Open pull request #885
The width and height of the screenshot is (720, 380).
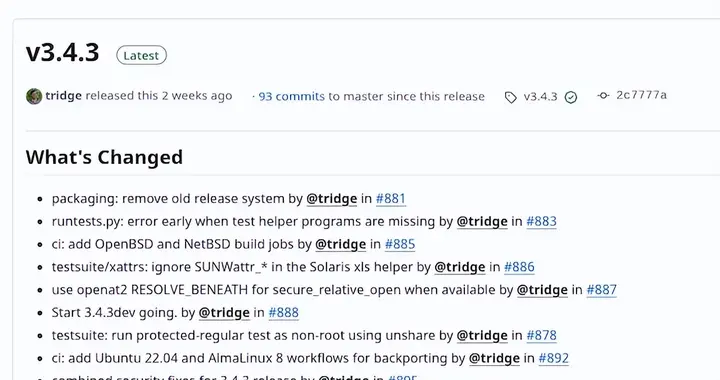tap(400, 244)
